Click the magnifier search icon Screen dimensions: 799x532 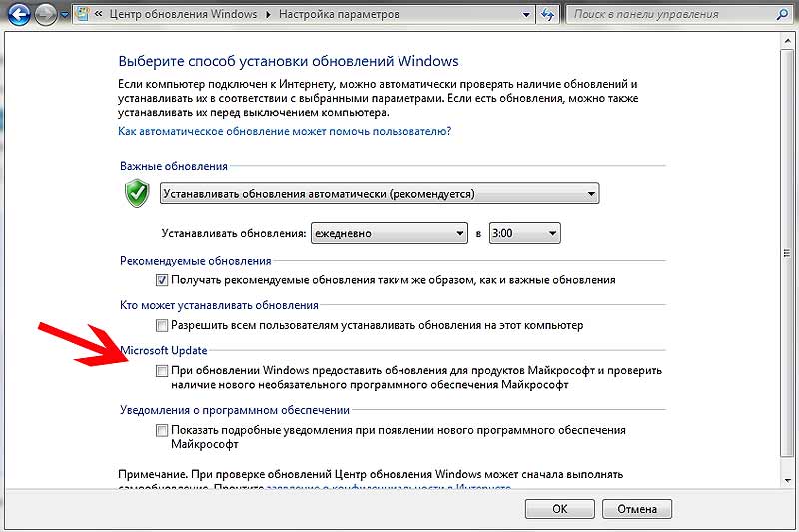click(x=783, y=15)
